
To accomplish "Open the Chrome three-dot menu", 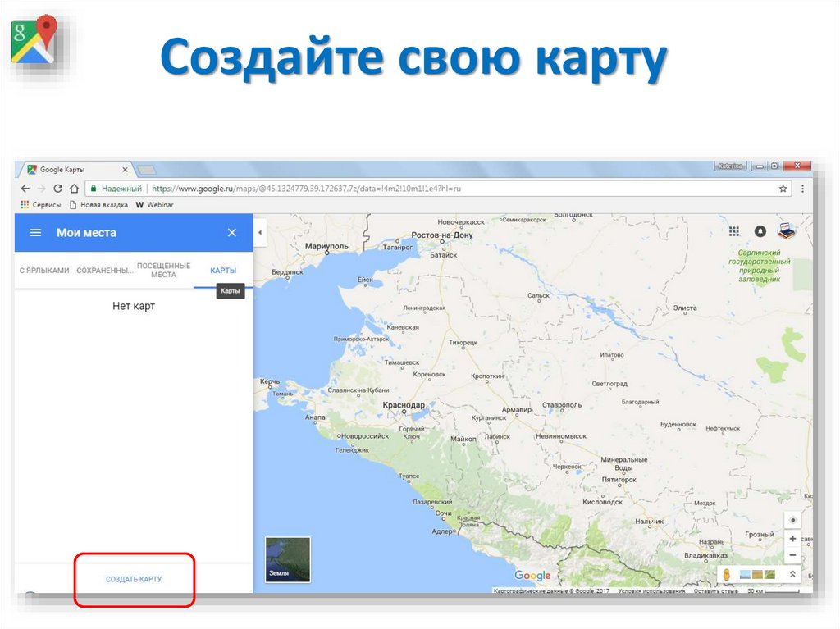I will [x=802, y=189].
